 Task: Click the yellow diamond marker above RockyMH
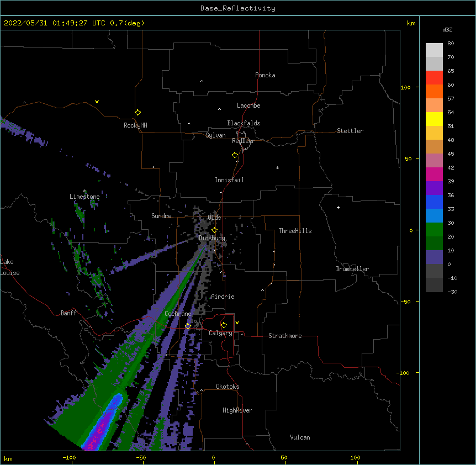point(138,113)
